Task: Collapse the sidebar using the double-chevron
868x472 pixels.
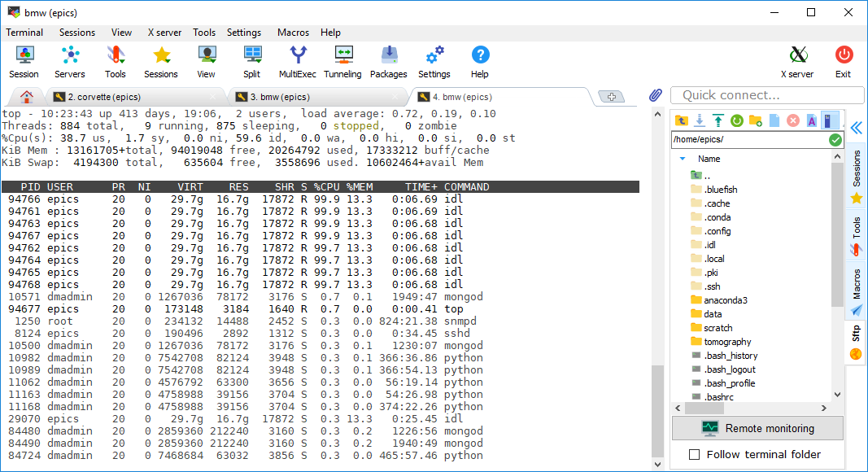Action: pyautogui.click(x=855, y=128)
